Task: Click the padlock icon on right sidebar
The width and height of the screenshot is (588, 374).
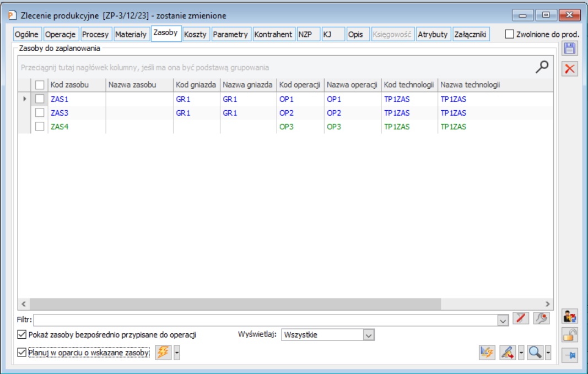Action: tap(569, 335)
